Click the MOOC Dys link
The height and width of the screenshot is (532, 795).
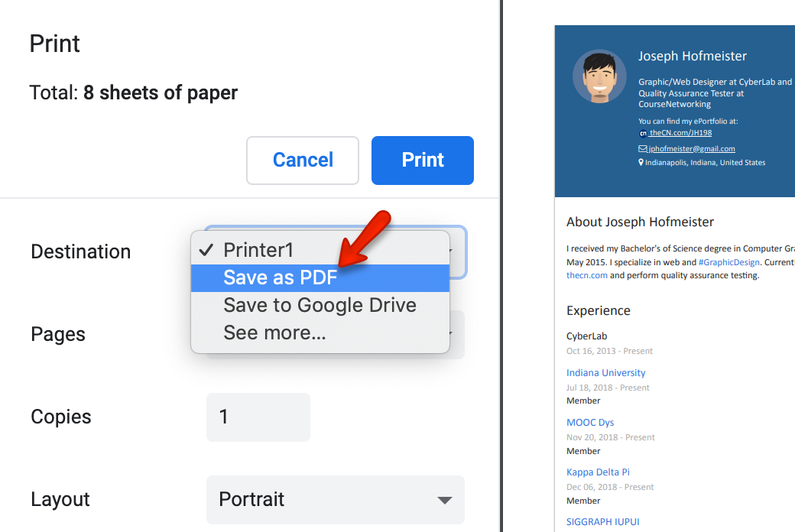click(589, 422)
